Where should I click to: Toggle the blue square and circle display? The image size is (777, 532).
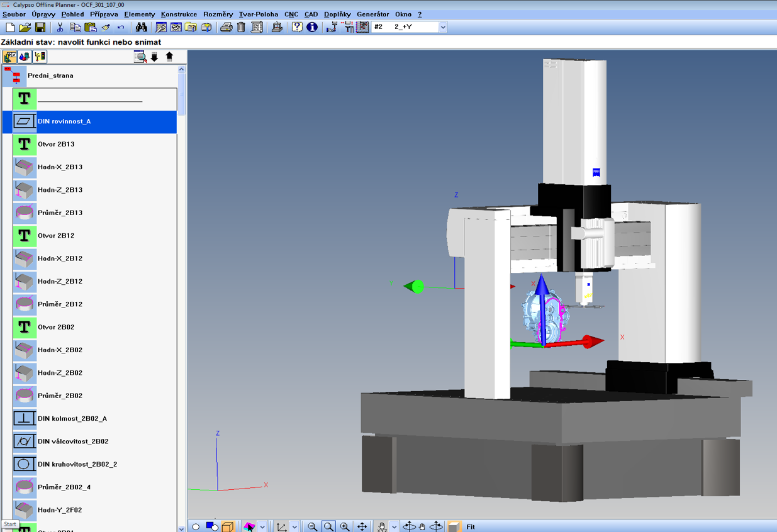tap(212, 526)
